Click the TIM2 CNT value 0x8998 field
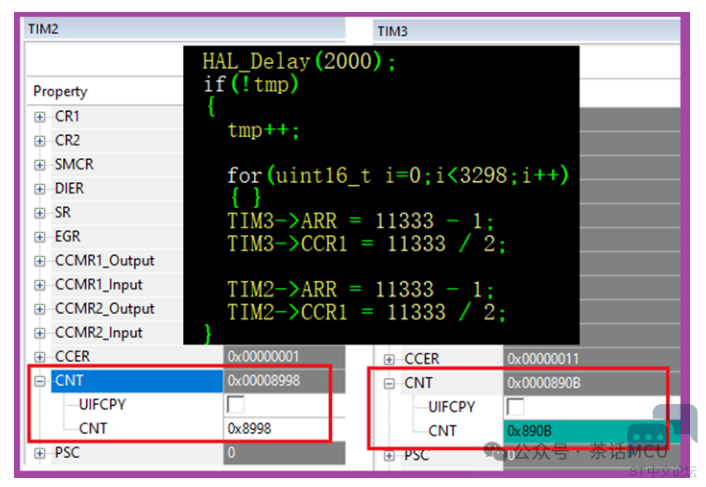 [275, 429]
